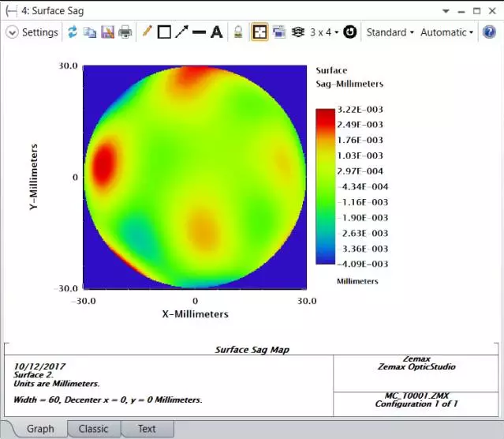Screen dimensions: 504x439
Task: Click the red top of the color scale bar
Action: tap(324, 114)
